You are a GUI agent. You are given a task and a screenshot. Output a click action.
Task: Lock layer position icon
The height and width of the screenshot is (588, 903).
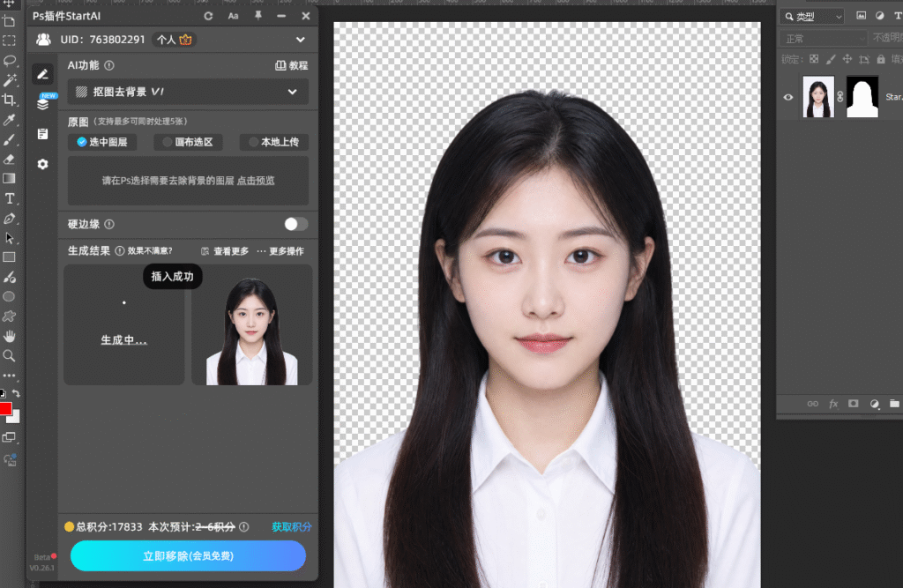click(847, 59)
